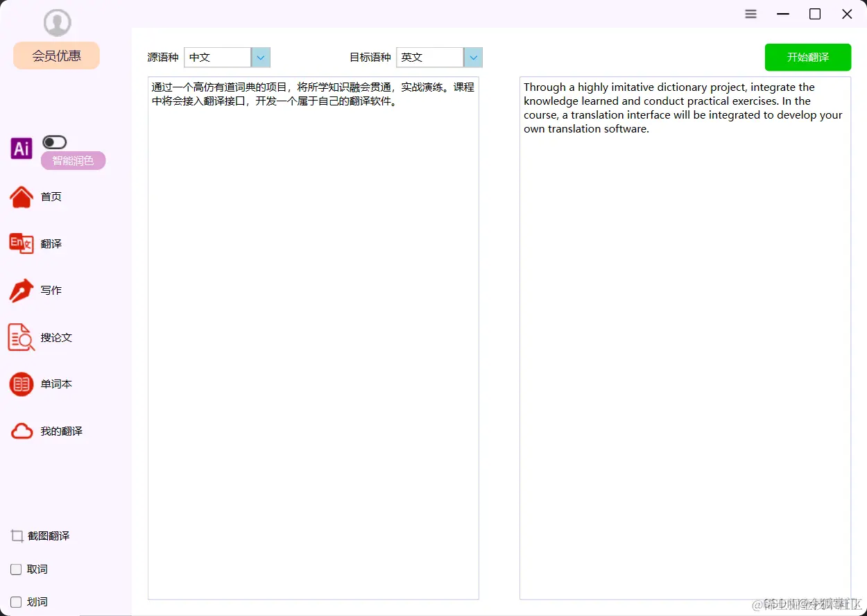Open the 写作 writing tool icon
The image size is (867, 616).
tap(21, 290)
